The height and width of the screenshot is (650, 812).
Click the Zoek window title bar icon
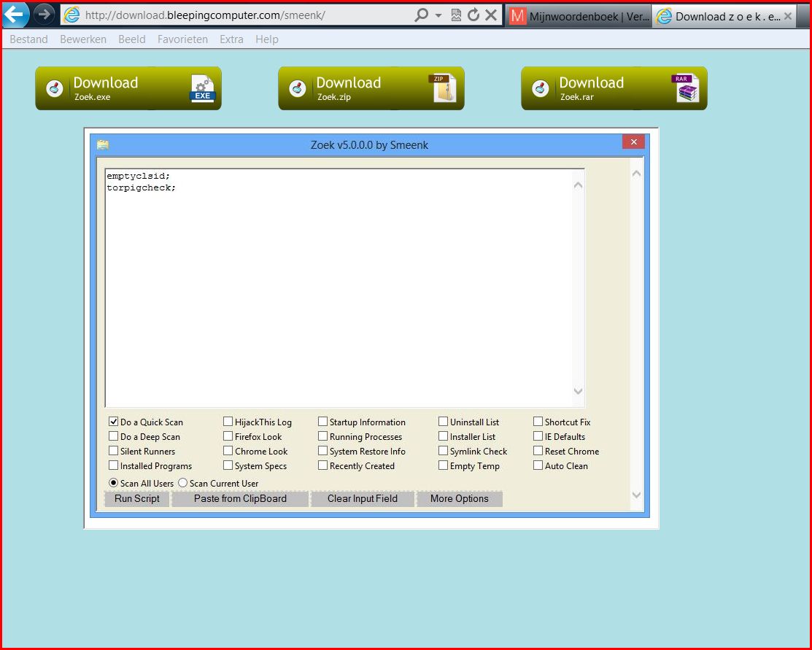(x=103, y=144)
